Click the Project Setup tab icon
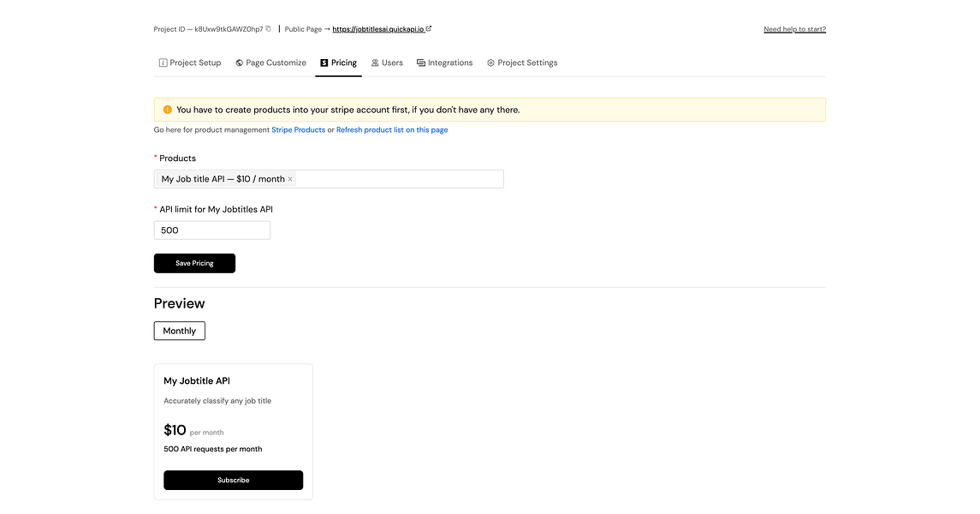980x514 pixels. point(163,63)
